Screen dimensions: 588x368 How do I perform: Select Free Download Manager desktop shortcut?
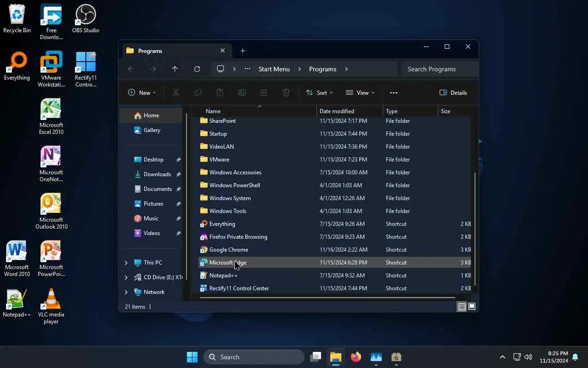(x=51, y=22)
